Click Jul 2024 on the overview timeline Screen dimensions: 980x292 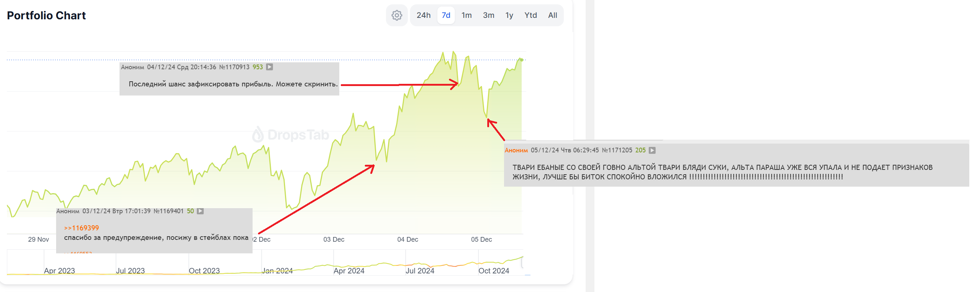click(x=419, y=271)
